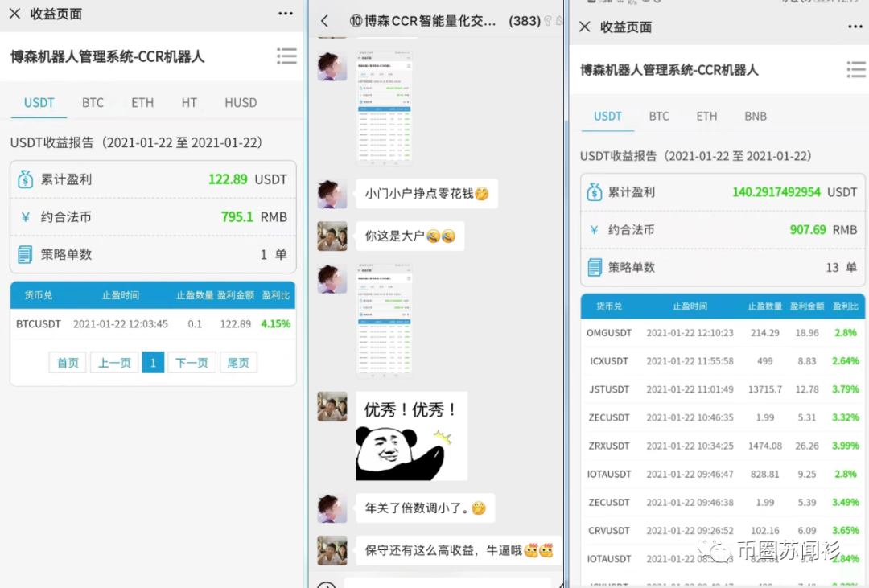Image resolution: width=869 pixels, height=588 pixels.
Task: Select the HUSD tab in left panel
Action: pos(241,102)
